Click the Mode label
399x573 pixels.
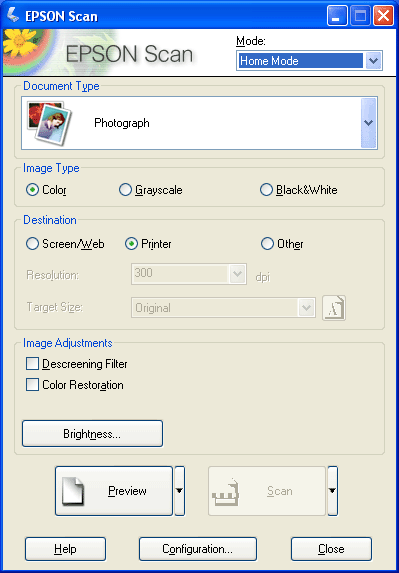click(251, 41)
